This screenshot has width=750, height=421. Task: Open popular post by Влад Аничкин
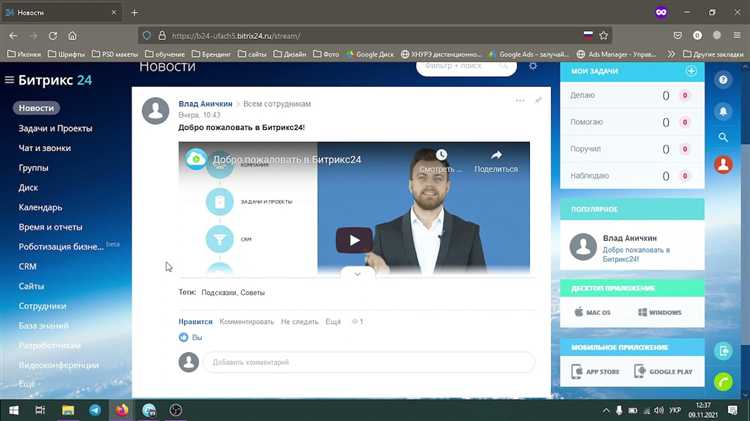[632, 246]
